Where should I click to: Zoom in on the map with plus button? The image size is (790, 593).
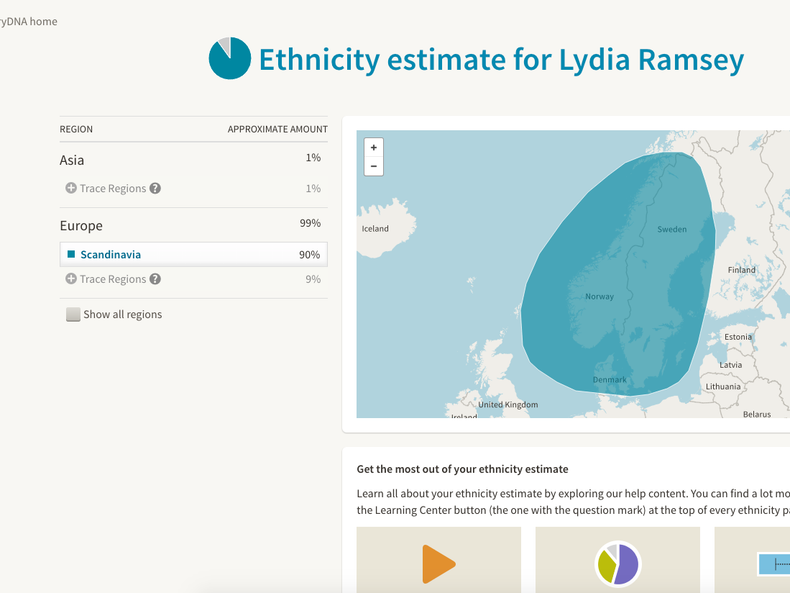[374, 148]
